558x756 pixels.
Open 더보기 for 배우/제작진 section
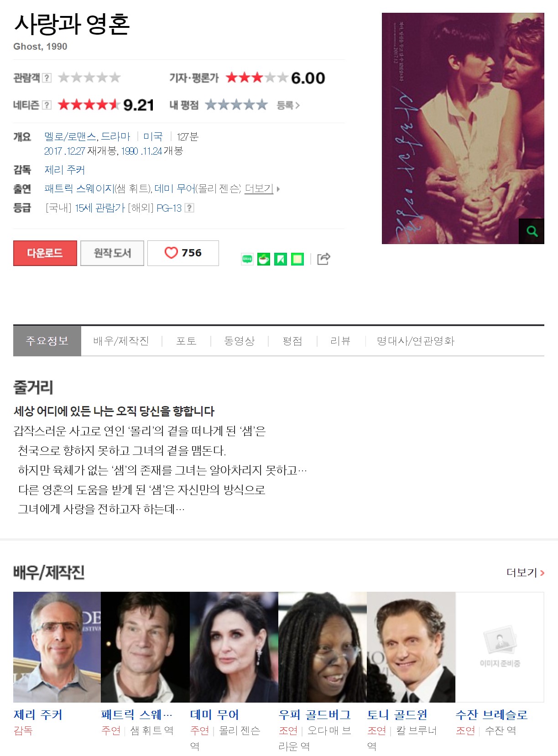[525, 572]
